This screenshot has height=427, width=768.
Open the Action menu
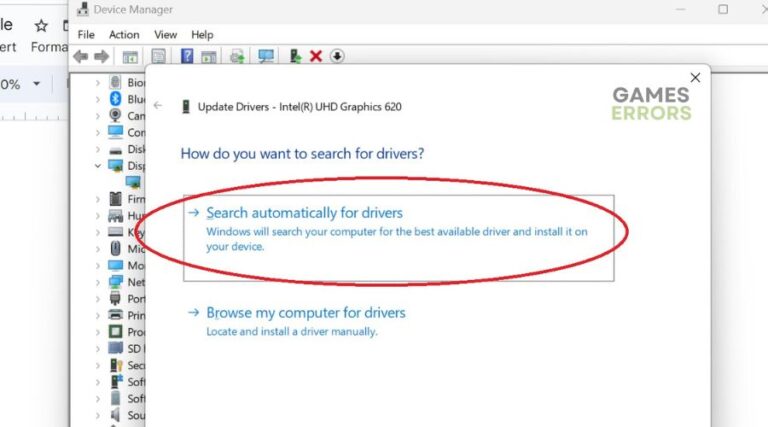click(x=124, y=34)
